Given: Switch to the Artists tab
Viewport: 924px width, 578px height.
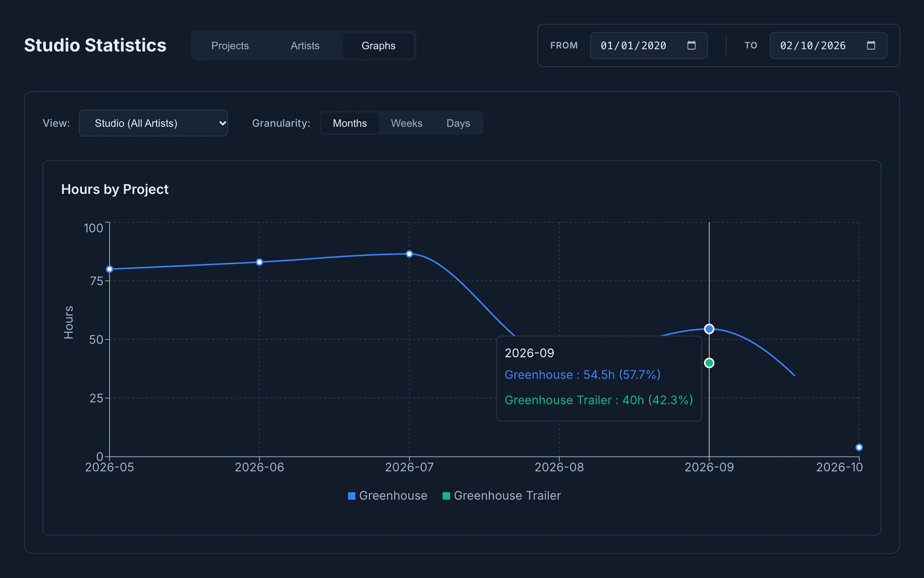Looking at the screenshot, I should coord(305,45).
